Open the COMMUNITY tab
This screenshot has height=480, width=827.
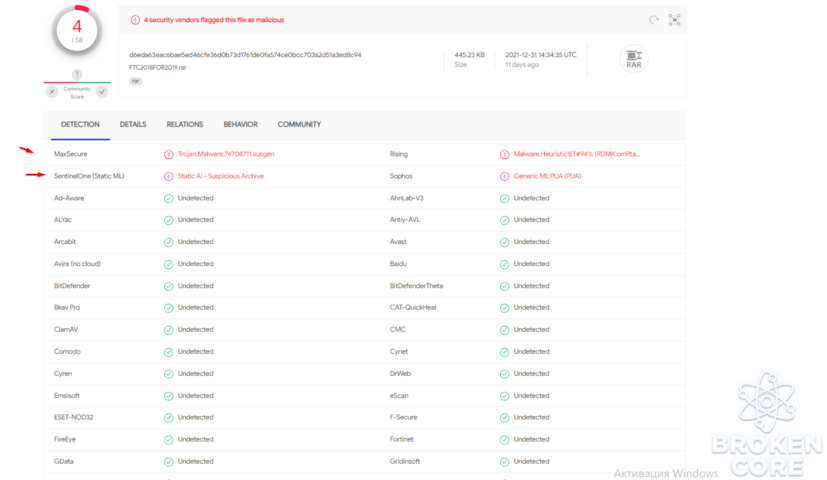click(x=299, y=124)
